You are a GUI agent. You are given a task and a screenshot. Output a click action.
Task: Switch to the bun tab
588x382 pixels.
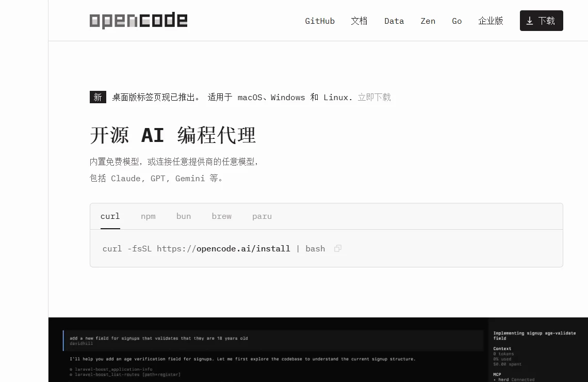click(x=184, y=216)
